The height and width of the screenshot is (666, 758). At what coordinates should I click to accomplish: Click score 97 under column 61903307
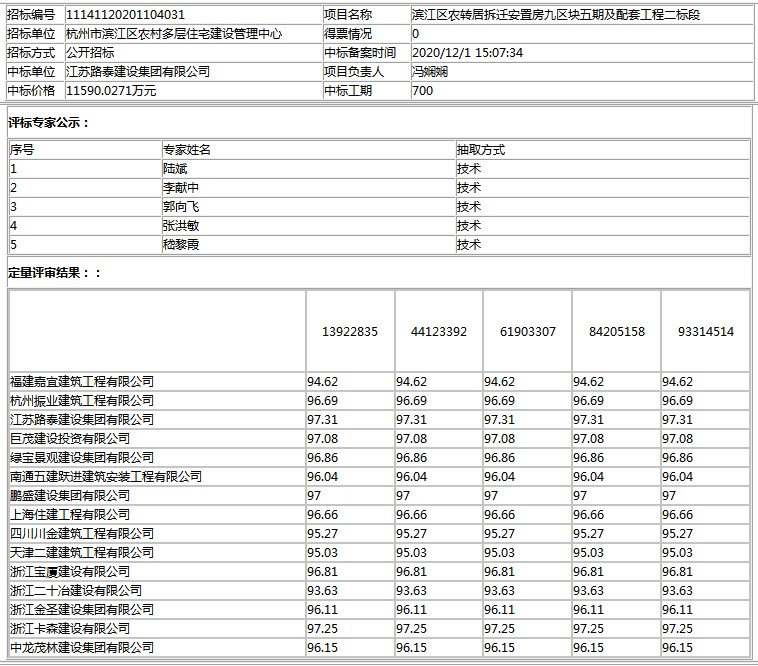(x=491, y=495)
